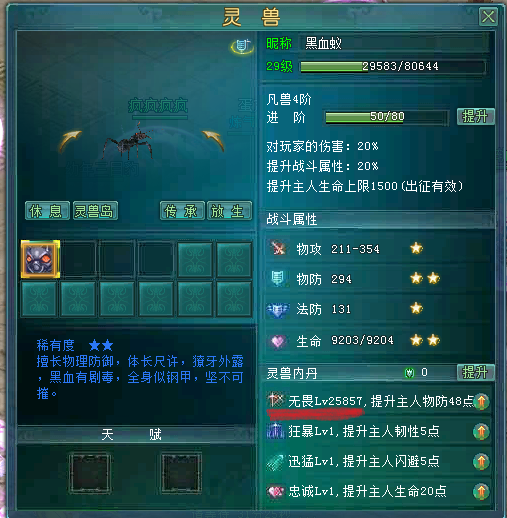507x518 pixels.
Task: Select the first empty talent slot
Action: coord(90,473)
